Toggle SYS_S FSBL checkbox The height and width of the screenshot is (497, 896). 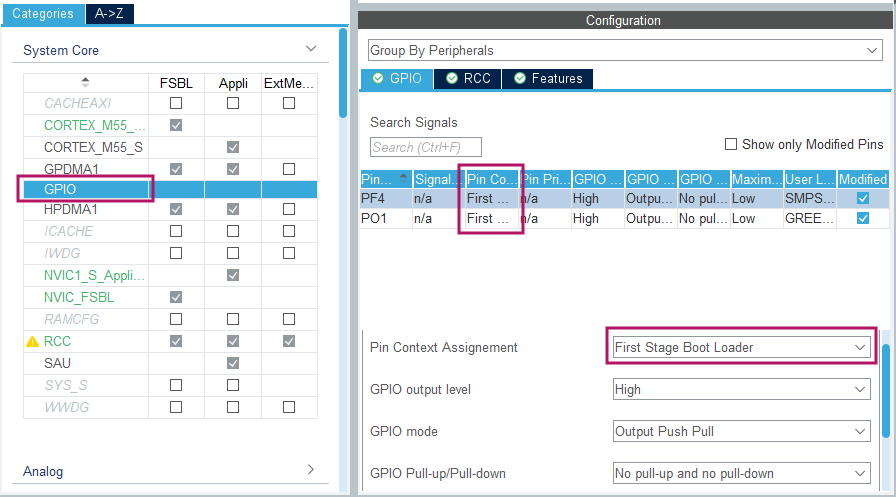(x=176, y=385)
